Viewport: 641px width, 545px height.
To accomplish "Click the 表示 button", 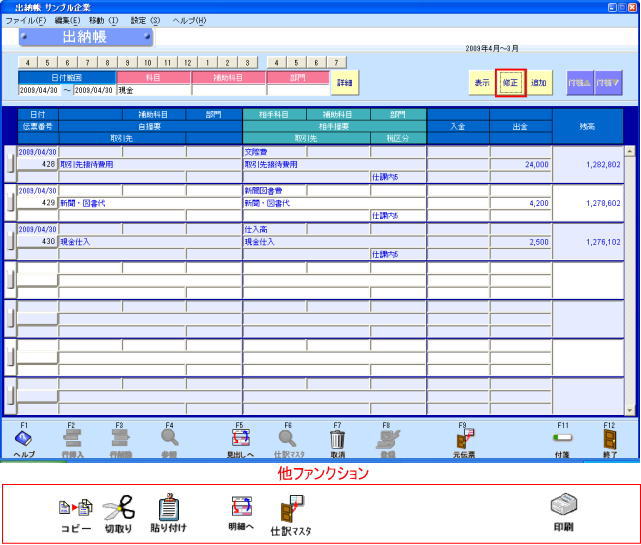I will [x=482, y=83].
